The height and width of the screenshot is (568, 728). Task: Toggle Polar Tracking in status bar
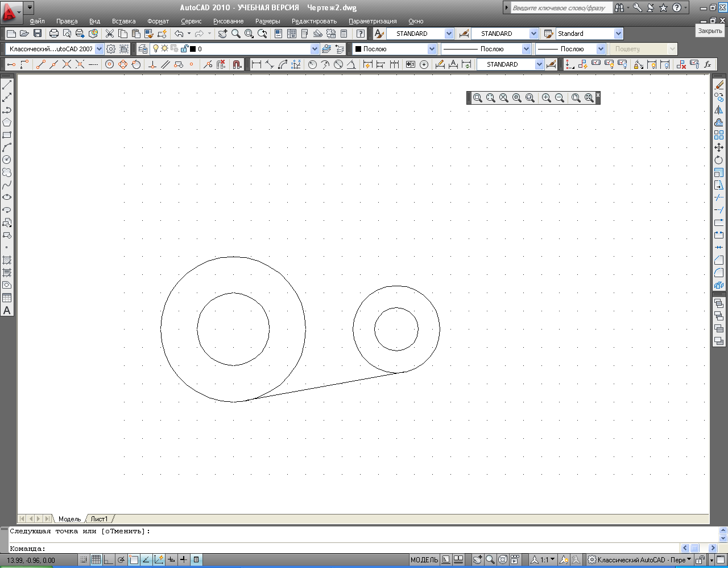(121, 560)
